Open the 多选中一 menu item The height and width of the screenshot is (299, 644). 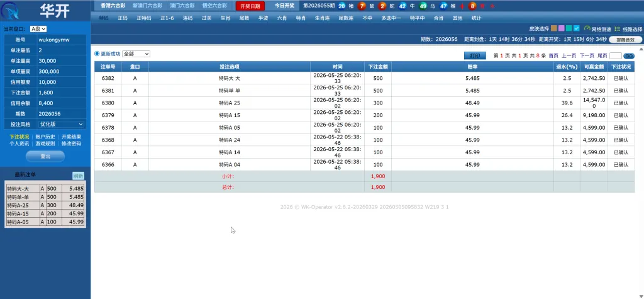pyautogui.click(x=391, y=18)
